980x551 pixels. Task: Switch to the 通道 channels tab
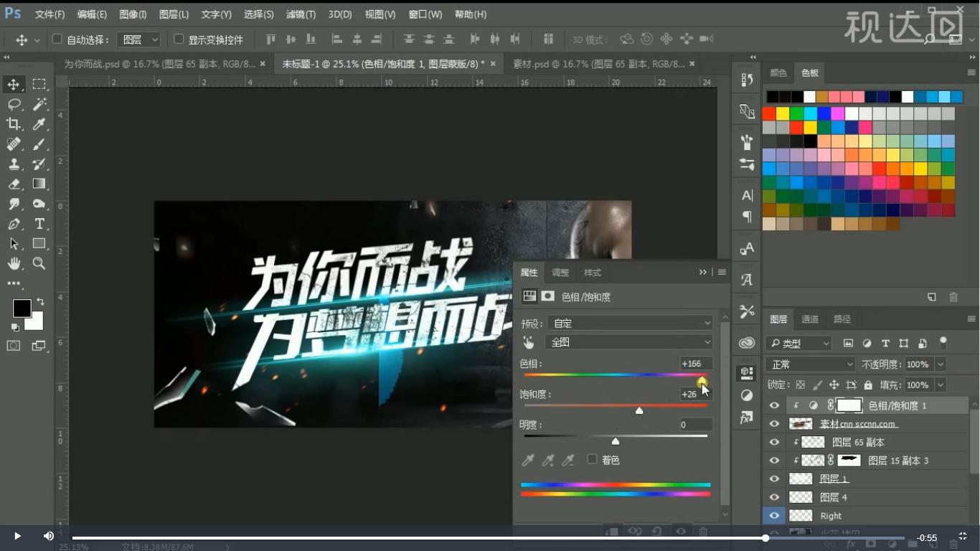tap(809, 319)
